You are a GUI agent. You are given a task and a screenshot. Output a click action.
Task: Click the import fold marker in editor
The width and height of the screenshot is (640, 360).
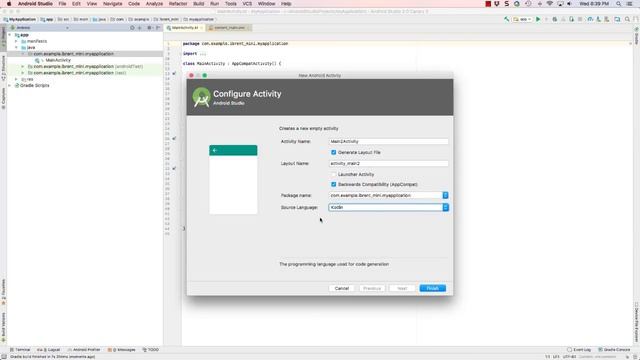[x=202, y=53]
